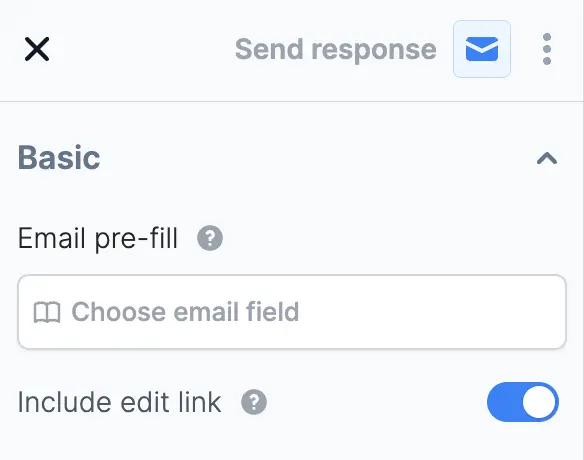The height and width of the screenshot is (460, 584).
Task: Collapse the Basic section chevron
Action: click(x=547, y=158)
